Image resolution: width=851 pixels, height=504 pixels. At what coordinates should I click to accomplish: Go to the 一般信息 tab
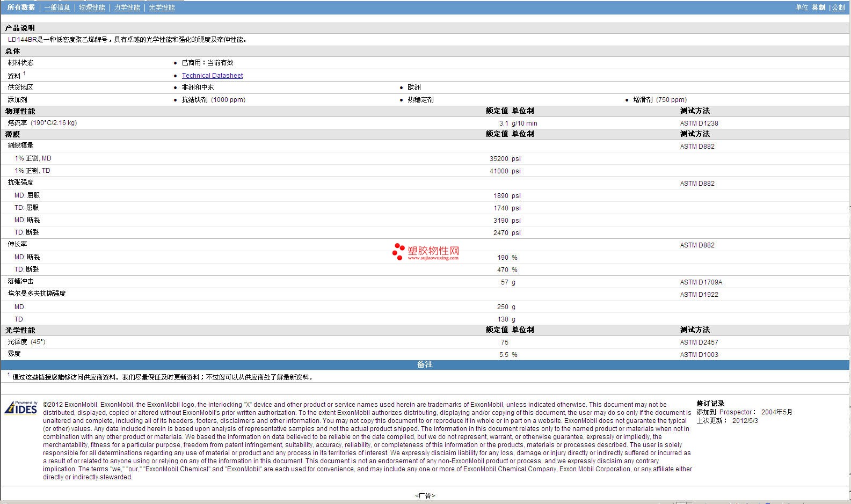point(57,8)
